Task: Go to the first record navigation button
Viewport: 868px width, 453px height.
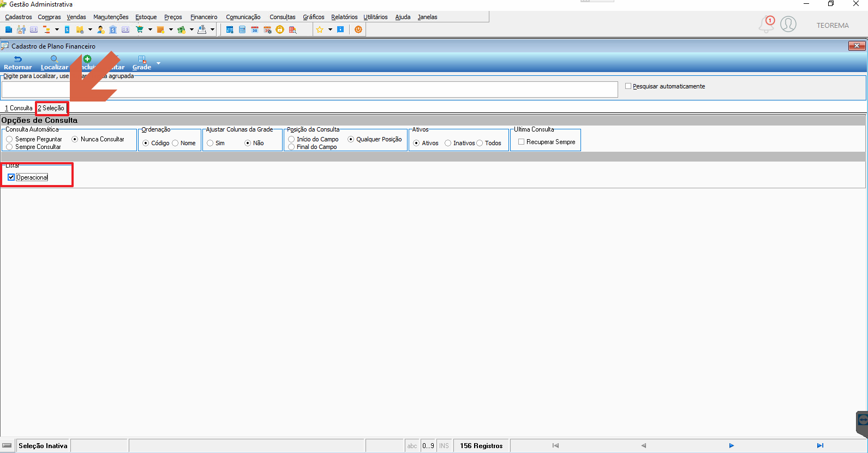Action: pos(555,446)
